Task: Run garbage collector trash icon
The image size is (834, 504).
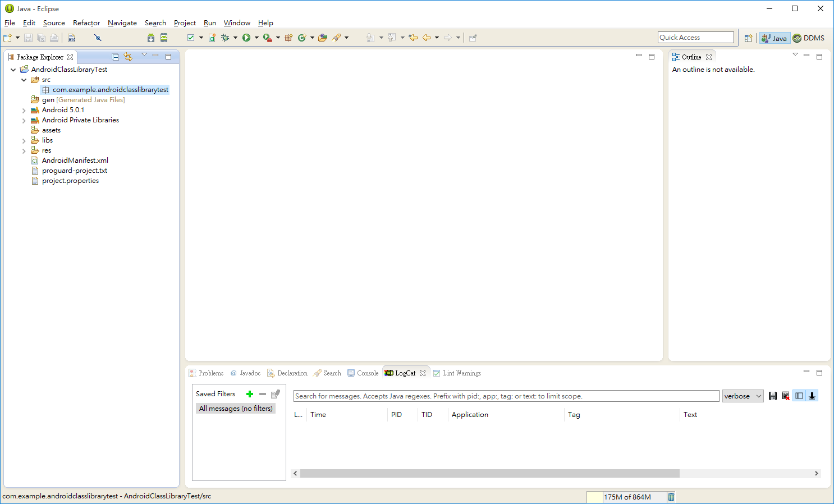Action: [x=671, y=497]
